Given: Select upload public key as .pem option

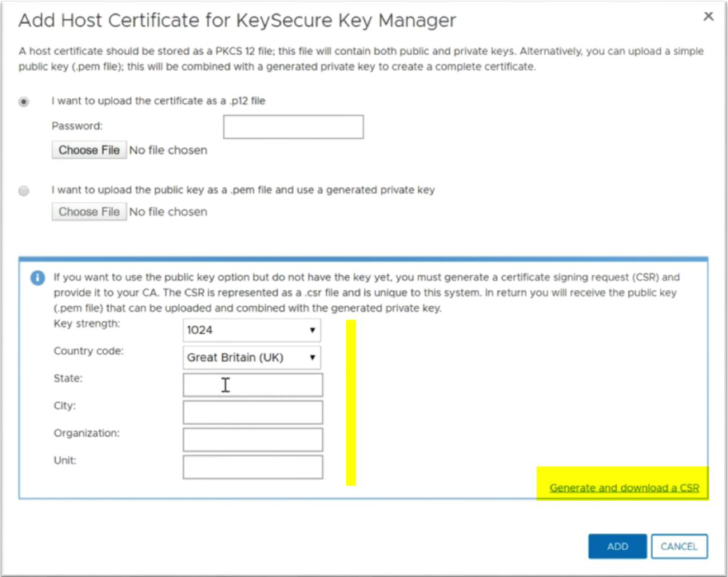Looking at the screenshot, I should 24,191.
